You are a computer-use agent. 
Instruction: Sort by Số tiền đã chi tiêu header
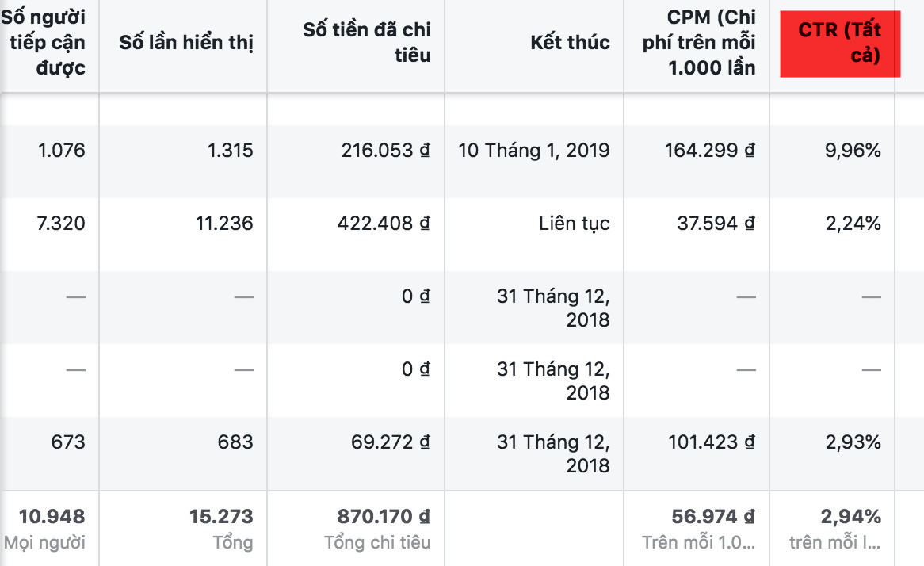point(367,42)
